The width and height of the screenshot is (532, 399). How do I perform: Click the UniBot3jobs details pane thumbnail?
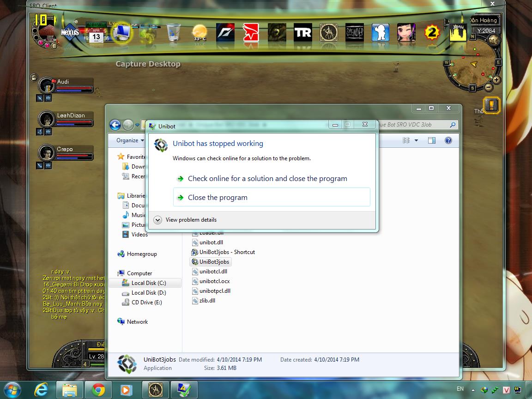[x=127, y=364]
